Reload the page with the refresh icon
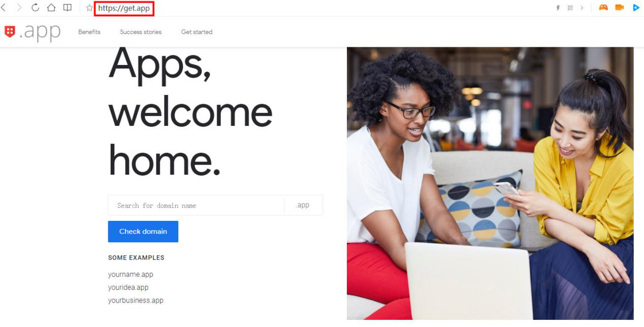The image size is (644, 327). click(x=35, y=8)
